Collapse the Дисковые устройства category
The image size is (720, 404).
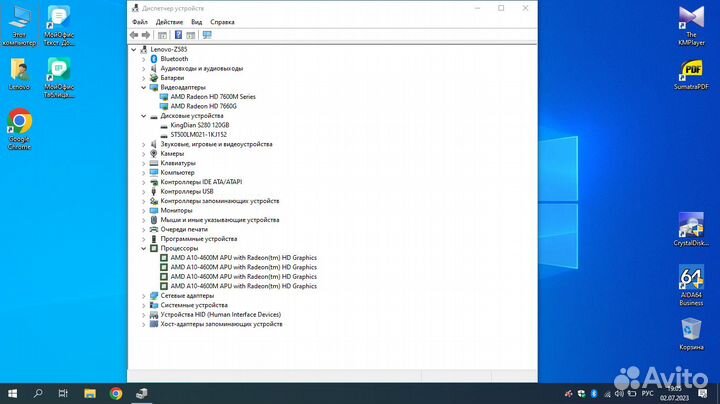pyautogui.click(x=143, y=116)
